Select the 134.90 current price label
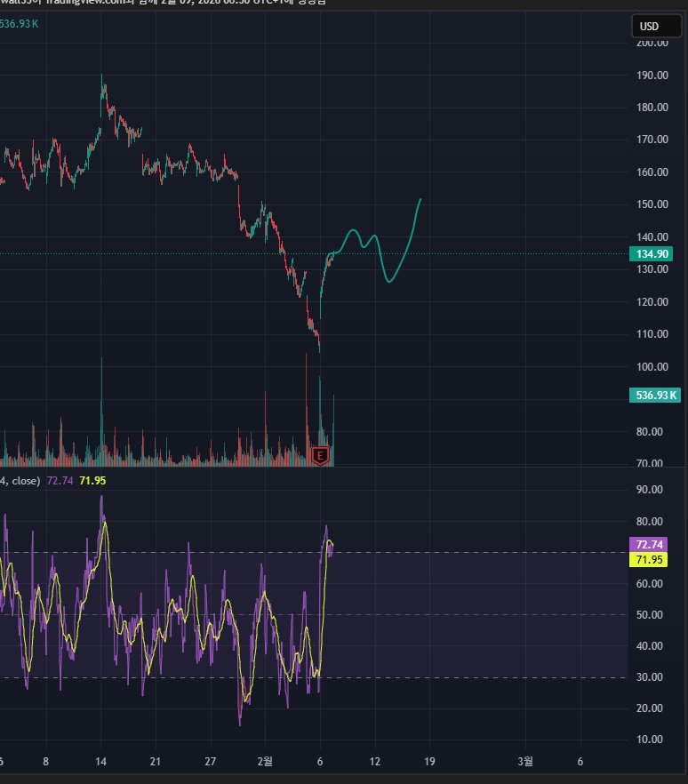The width and height of the screenshot is (688, 784). 651,254
